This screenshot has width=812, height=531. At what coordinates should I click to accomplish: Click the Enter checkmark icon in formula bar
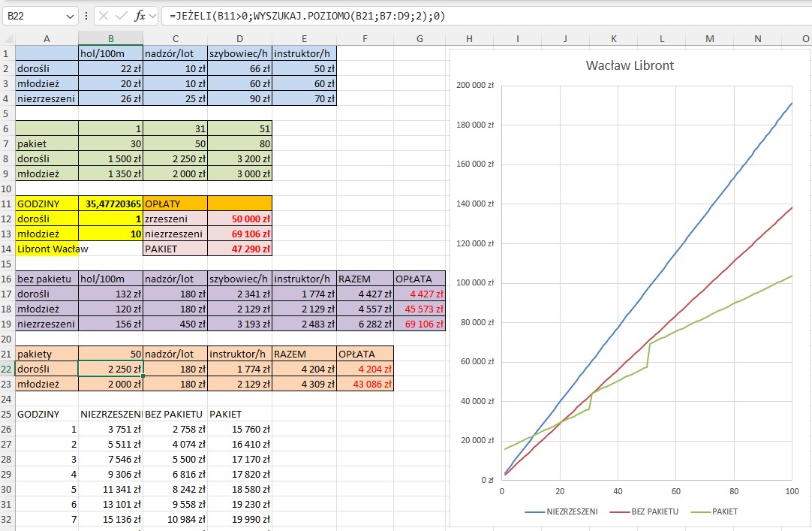[x=121, y=16]
